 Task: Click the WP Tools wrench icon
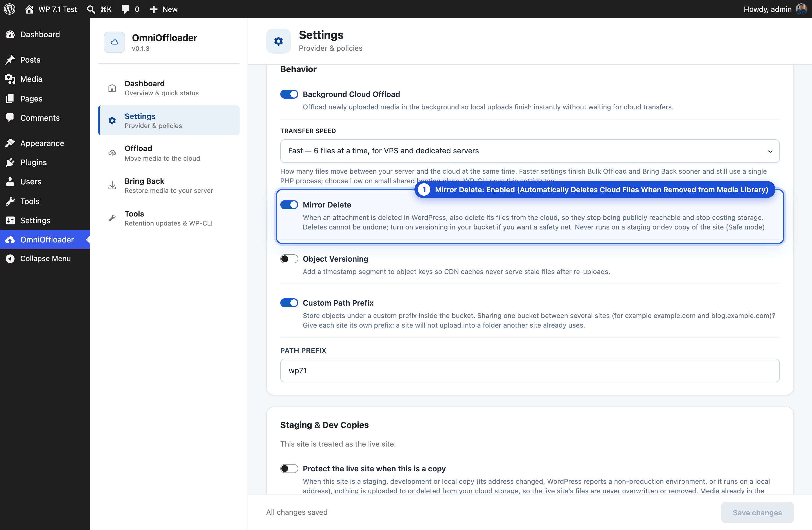10,201
